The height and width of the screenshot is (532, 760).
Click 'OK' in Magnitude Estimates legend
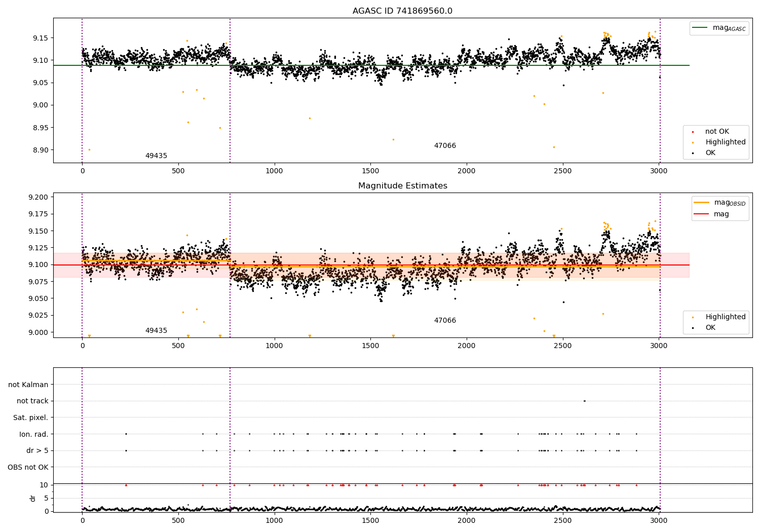(710, 328)
